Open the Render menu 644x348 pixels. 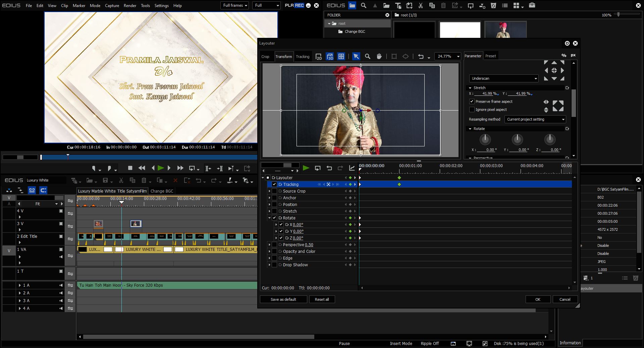point(130,6)
